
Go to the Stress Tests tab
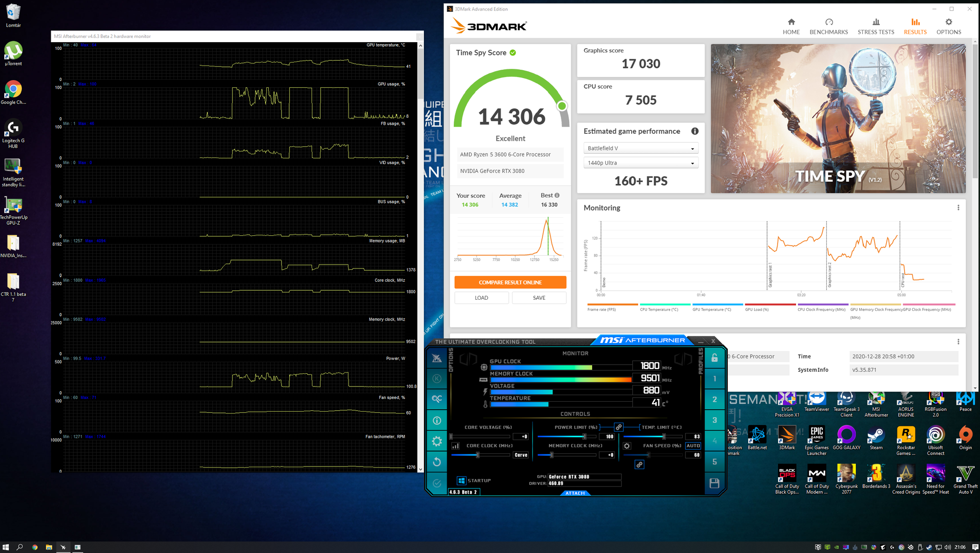[x=876, y=27]
